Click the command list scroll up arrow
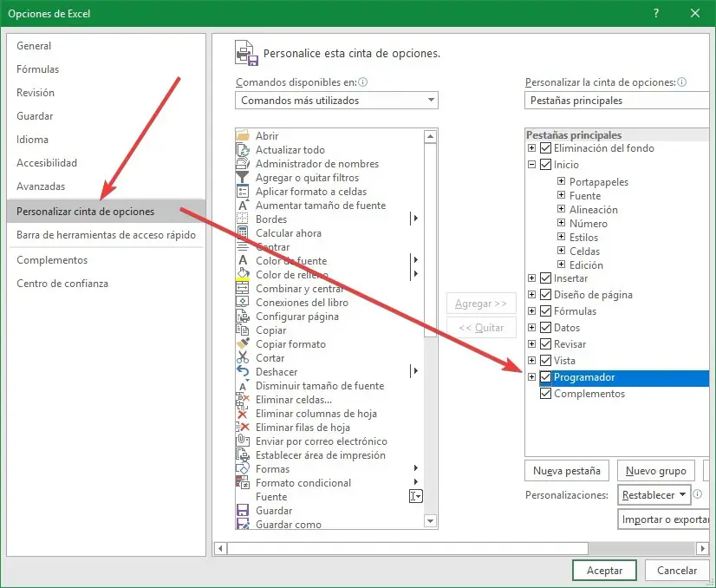The height and width of the screenshot is (588, 716). point(430,136)
